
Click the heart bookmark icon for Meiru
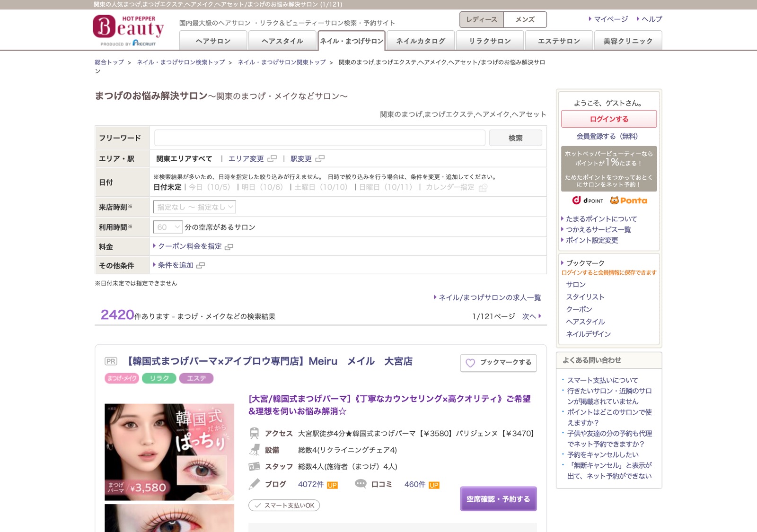[470, 363]
